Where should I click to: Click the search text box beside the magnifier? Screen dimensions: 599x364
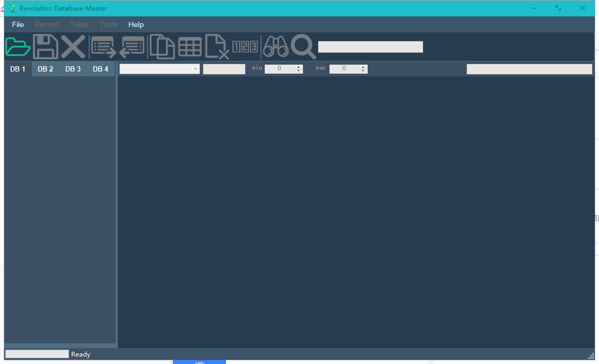(x=370, y=47)
